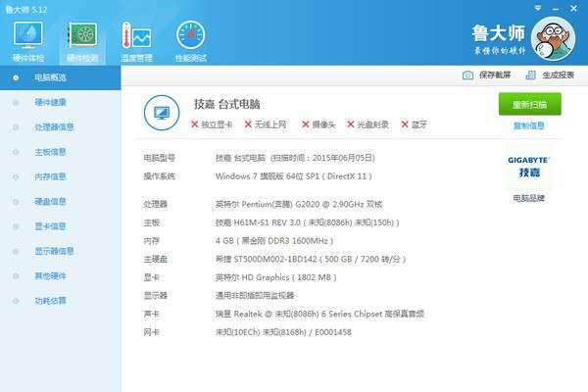
Task: Click 生成报表 text button
Action: pos(558,75)
